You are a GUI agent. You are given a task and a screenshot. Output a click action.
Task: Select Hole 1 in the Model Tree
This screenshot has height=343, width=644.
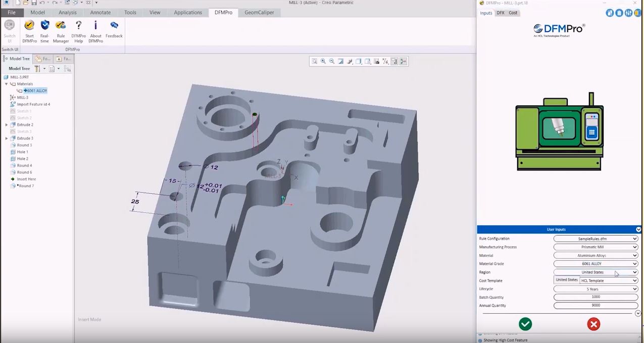[x=22, y=152]
